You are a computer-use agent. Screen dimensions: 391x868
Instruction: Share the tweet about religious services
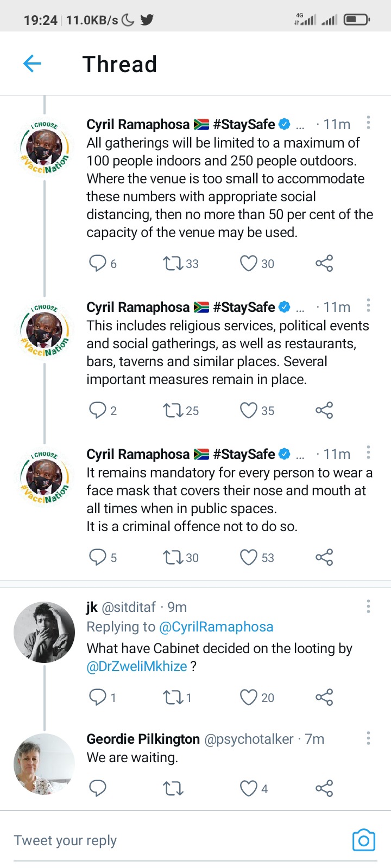click(324, 411)
